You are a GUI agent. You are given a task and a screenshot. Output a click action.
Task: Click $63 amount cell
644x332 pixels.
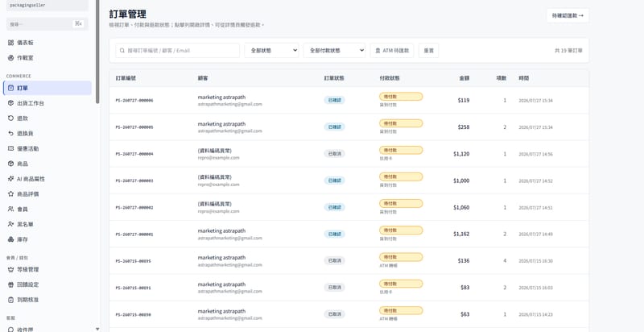[x=465, y=314]
